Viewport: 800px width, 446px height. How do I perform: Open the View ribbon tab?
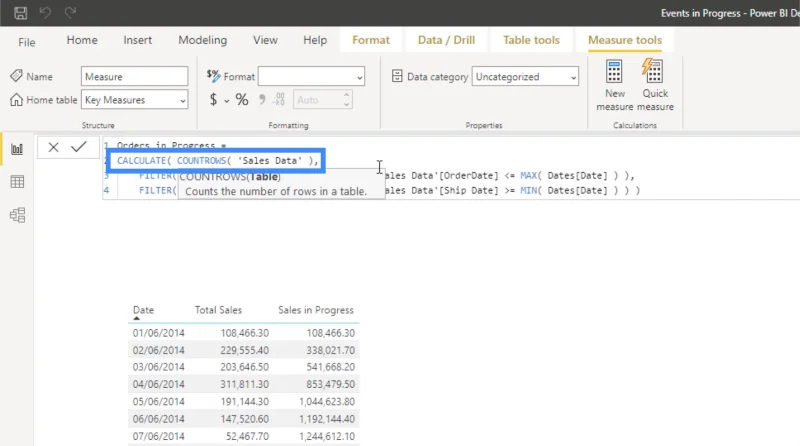tap(265, 40)
